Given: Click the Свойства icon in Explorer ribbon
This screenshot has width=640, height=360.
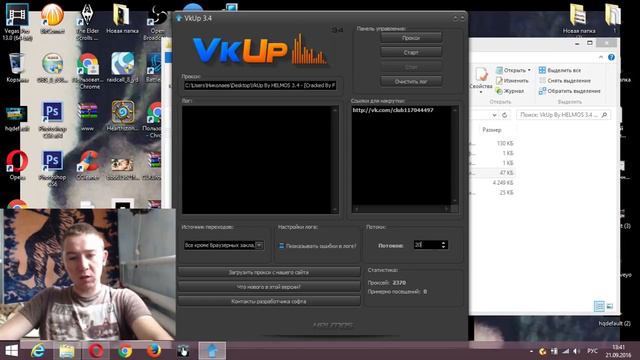Looking at the screenshot, I should (481, 80).
